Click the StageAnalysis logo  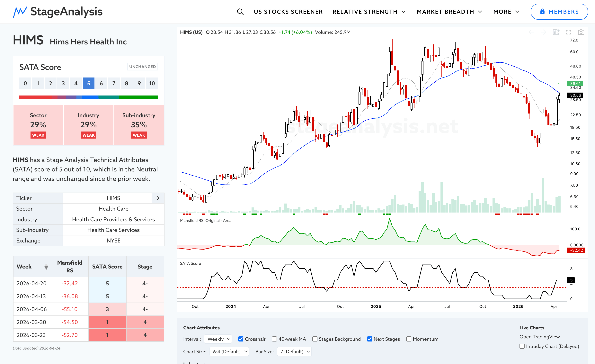58,12
